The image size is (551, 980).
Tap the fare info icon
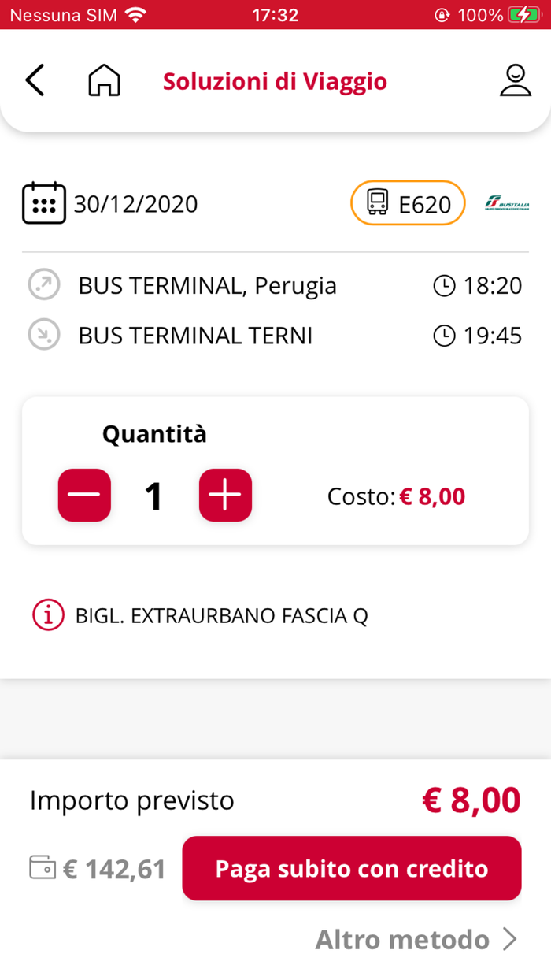point(48,615)
